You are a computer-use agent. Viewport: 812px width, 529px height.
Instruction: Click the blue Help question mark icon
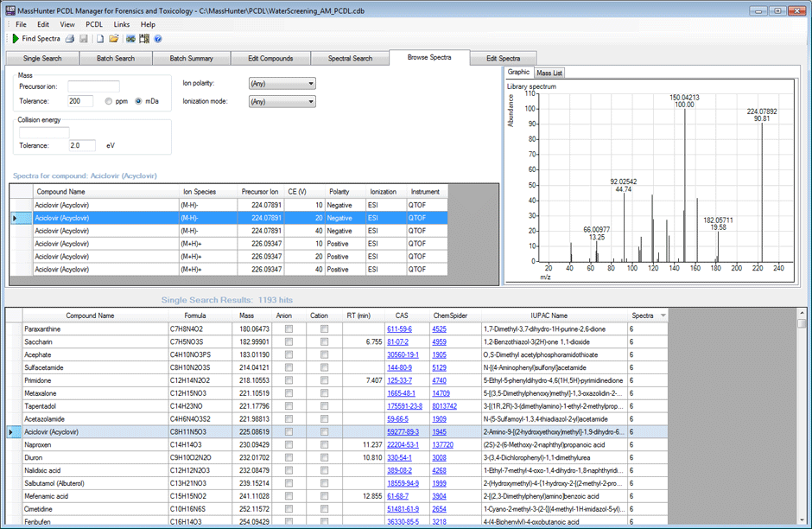point(158,39)
